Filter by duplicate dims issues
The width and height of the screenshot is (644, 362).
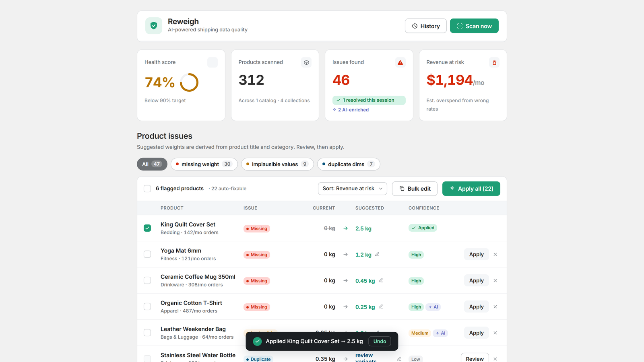click(x=349, y=164)
